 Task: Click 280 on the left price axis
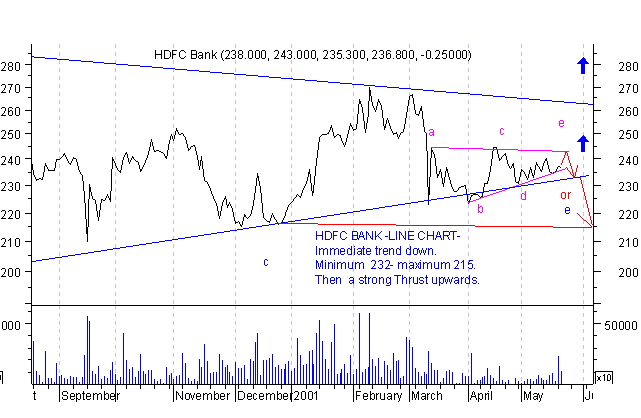click(x=11, y=66)
